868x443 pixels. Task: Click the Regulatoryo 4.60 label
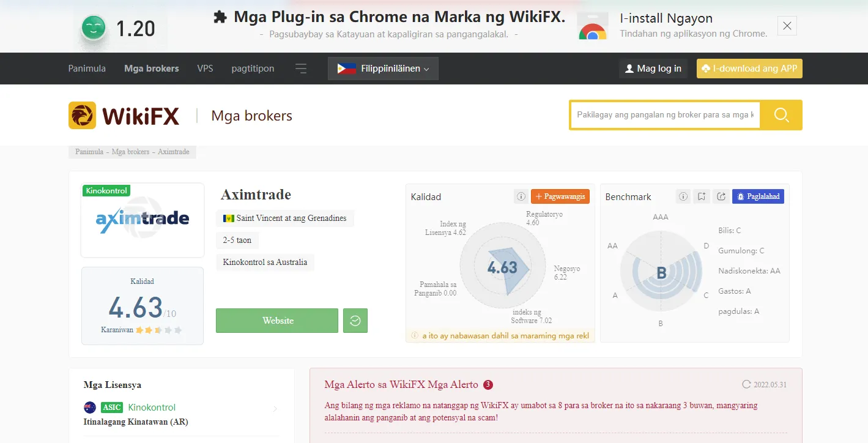click(544, 218)
